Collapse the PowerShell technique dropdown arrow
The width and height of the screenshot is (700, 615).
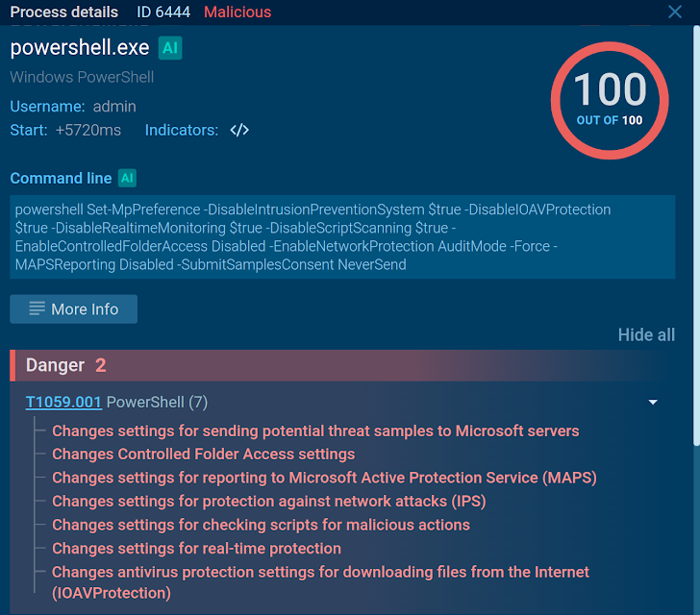click(653, 403)
